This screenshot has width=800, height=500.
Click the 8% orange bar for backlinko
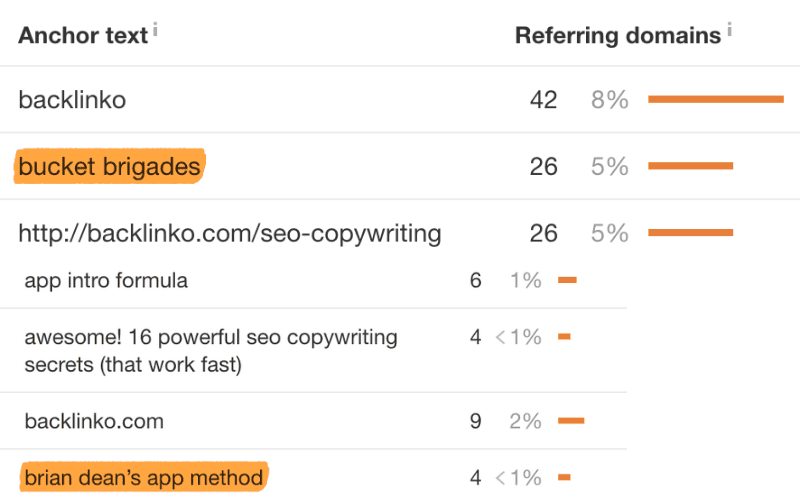click(716, 99)
